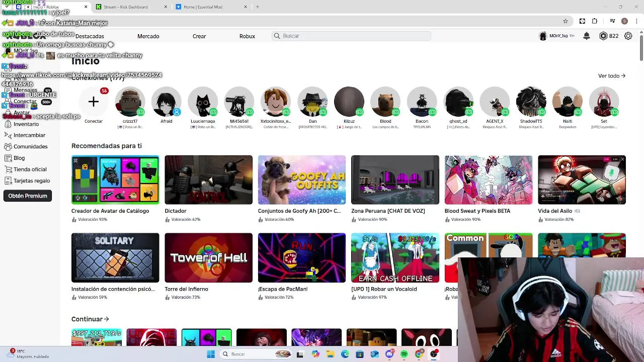
Task: Close the Essential Mod tab
Action: [246, 7]
